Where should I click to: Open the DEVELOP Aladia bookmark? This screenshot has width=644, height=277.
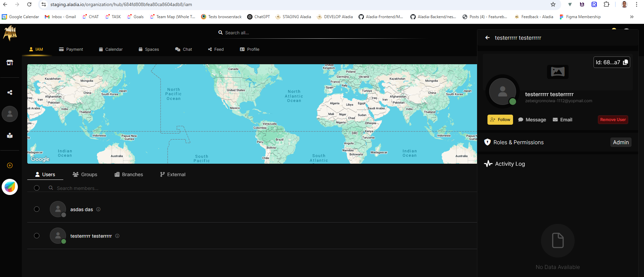click(x=335, y=17)
